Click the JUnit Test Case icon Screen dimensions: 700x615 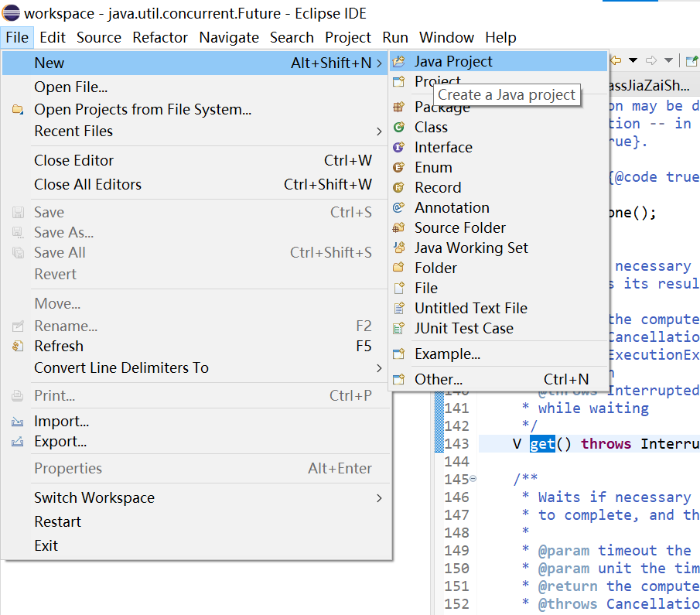click(398, 328)
